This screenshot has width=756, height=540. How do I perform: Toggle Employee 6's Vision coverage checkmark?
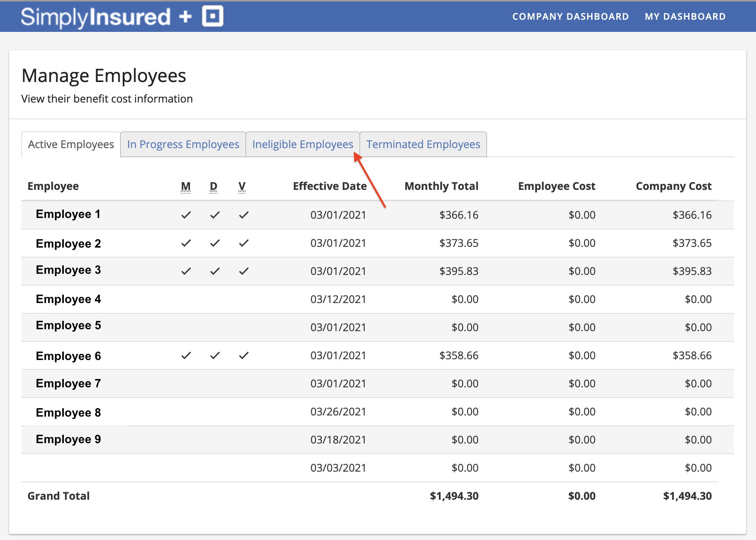[x=244, y=355]
